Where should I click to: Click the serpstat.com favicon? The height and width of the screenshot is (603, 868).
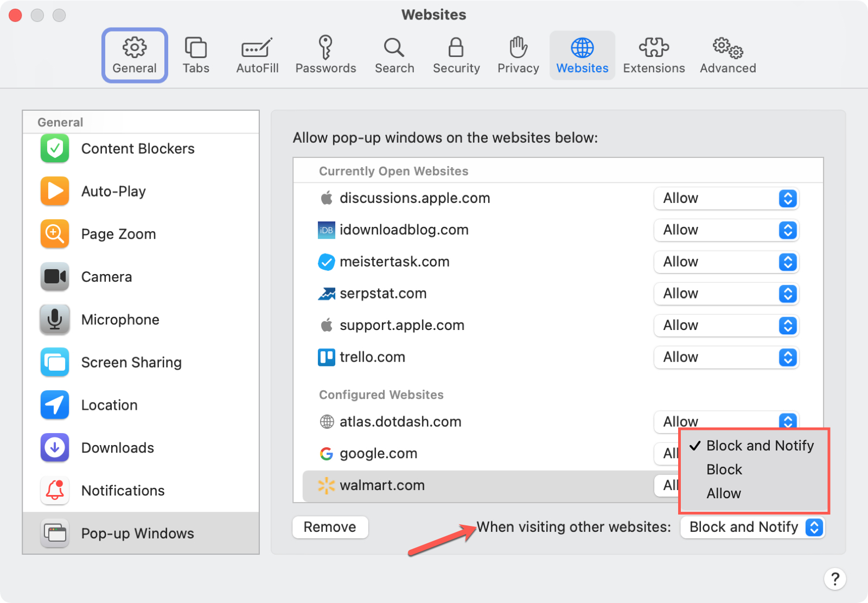[327, 294]
